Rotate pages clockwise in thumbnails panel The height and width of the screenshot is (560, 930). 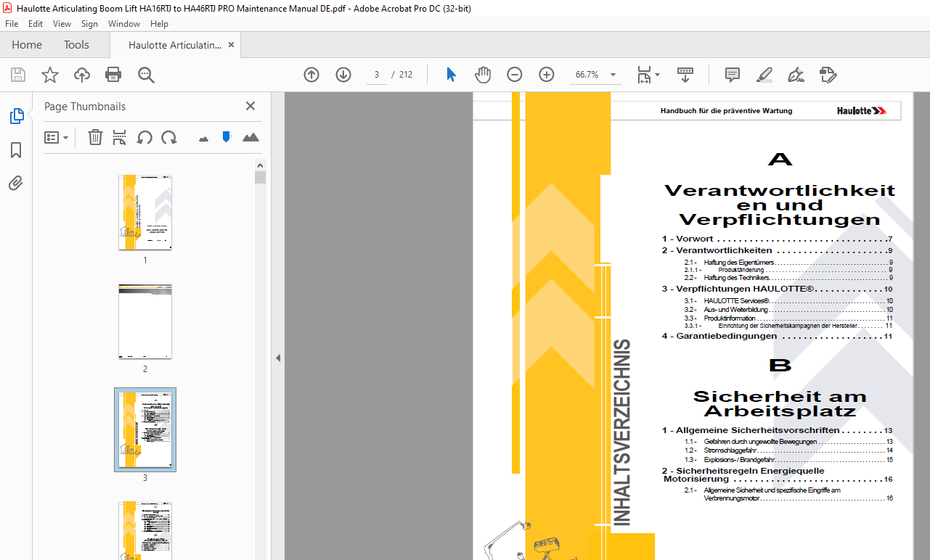point(169,137)
